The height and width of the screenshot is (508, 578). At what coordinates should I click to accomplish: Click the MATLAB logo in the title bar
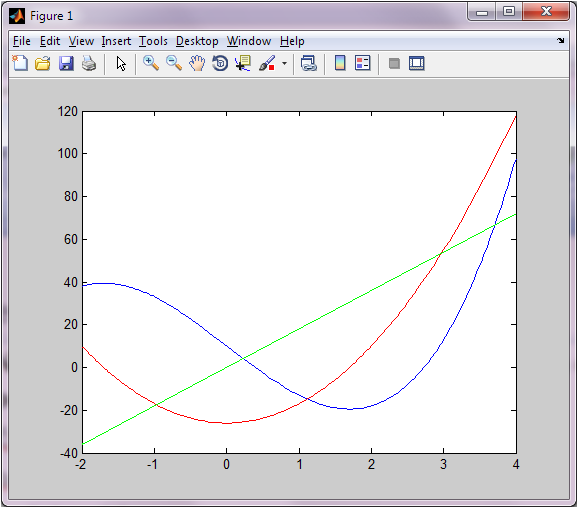[17, 16]
